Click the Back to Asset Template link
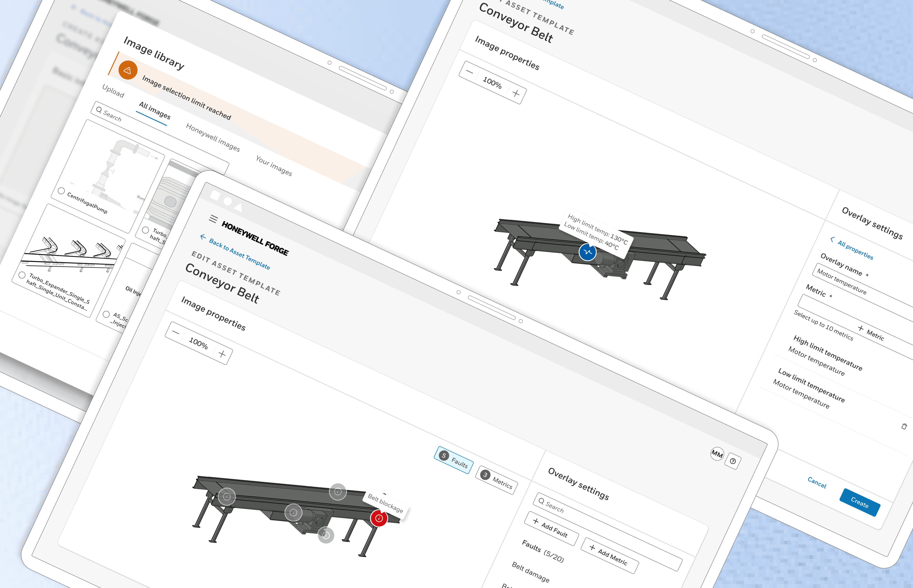The height and width of the screenshot is (588, 913). (x=239, y=254)
